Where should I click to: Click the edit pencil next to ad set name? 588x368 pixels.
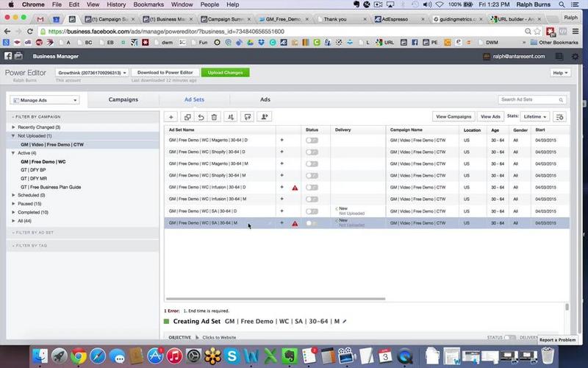[x=345, y=322]
